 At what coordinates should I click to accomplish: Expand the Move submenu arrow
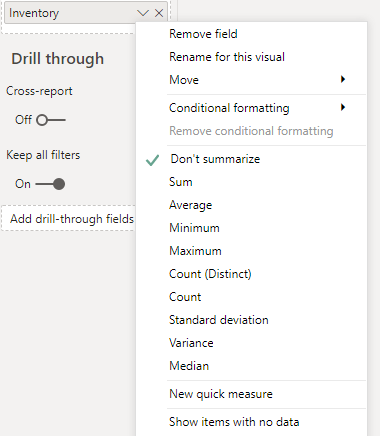(343, 79)
